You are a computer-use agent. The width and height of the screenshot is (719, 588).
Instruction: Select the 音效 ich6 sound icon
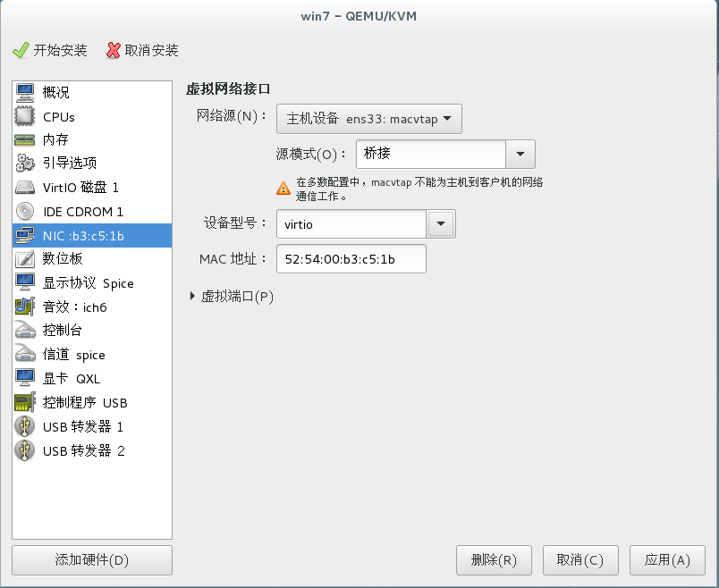25,307
